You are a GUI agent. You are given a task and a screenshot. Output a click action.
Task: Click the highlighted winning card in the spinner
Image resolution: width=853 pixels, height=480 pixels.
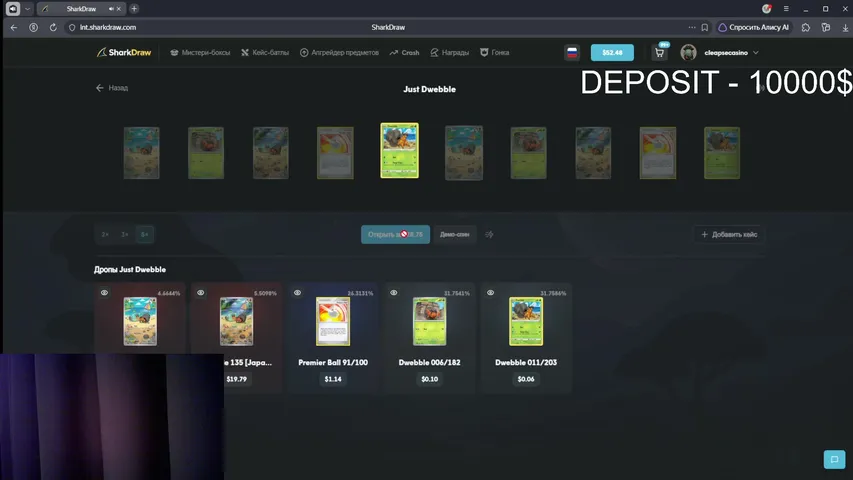399,150
